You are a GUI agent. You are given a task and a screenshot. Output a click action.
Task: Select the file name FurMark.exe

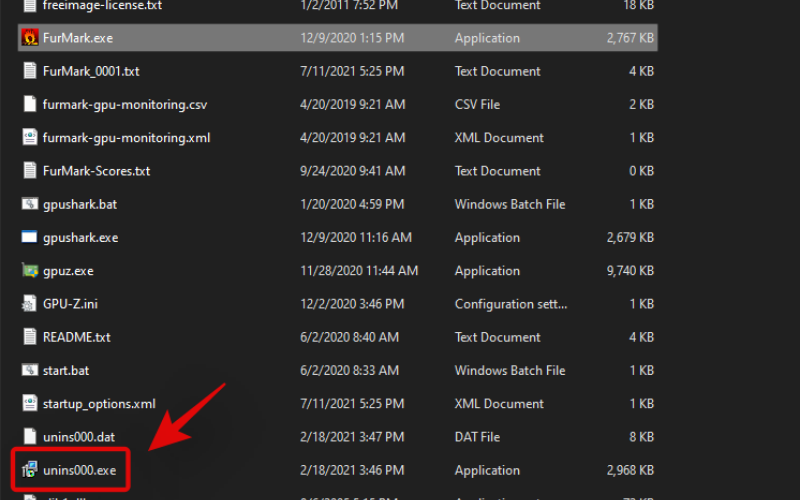click(78, 38)
